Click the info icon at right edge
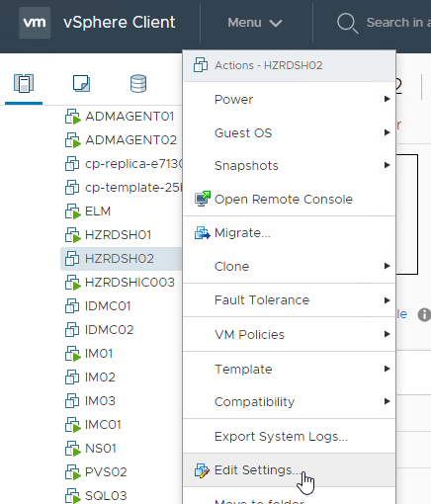Viewport: 431px width, 504px height. (424, 314)
